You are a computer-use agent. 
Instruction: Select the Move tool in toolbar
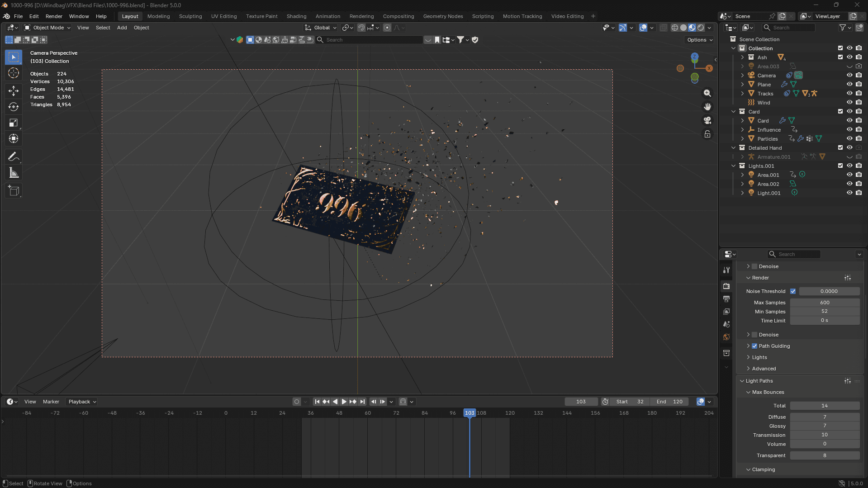pos(14,90)
